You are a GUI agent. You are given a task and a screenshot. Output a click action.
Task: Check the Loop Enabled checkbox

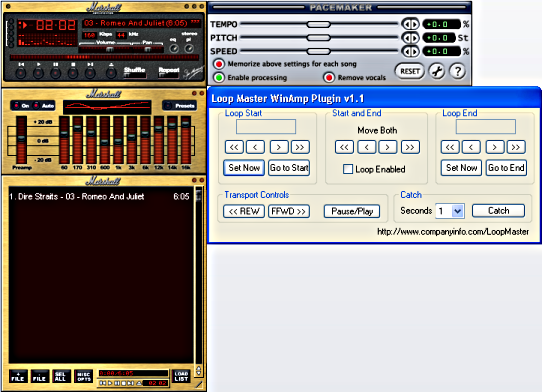[348, 169]
